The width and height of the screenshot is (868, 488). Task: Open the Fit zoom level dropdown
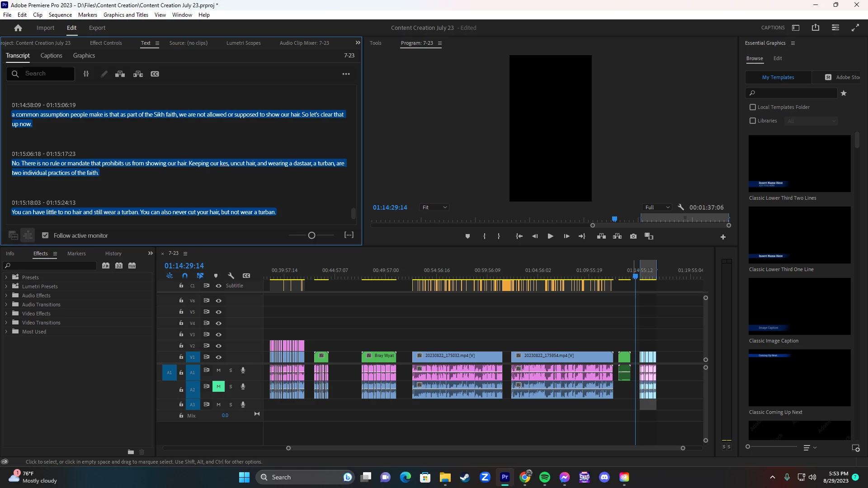tap(434, 207)
